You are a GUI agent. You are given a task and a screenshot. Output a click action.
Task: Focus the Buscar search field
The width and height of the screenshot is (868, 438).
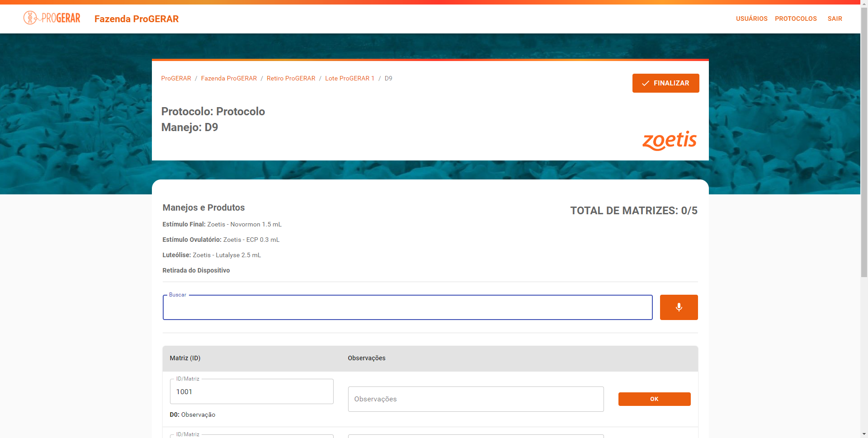[407, 308]
